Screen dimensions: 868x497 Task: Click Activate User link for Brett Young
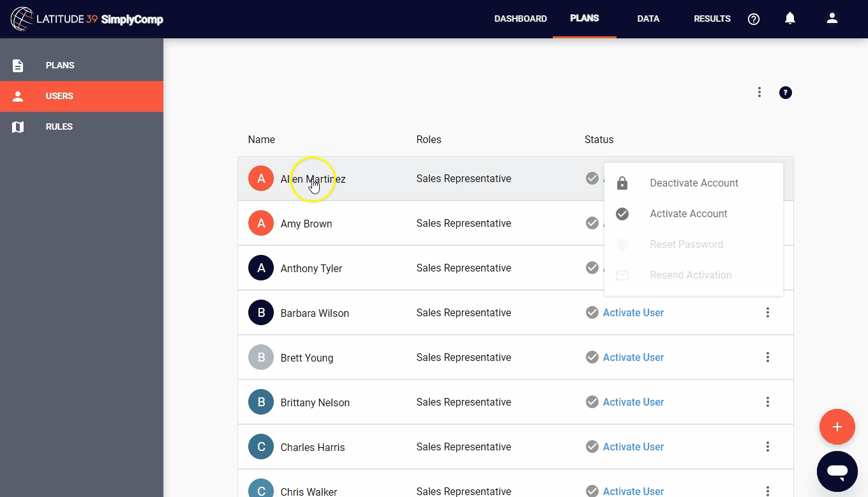click(633, 357)
